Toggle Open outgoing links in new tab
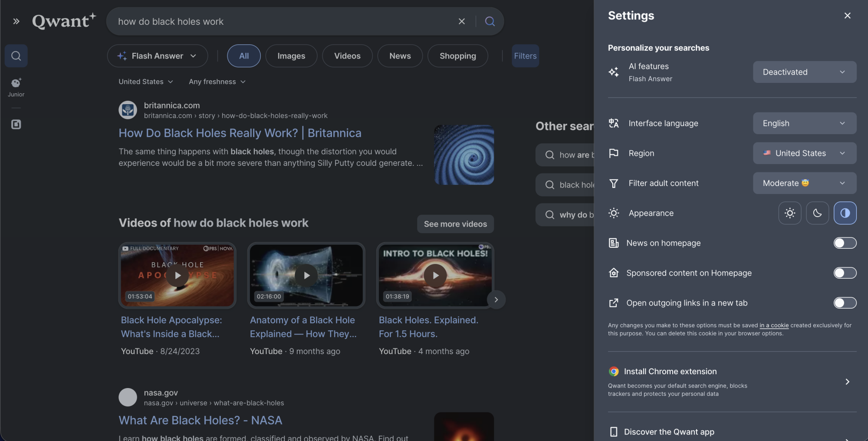Screen dimensions: 868x441 point(845,303)
